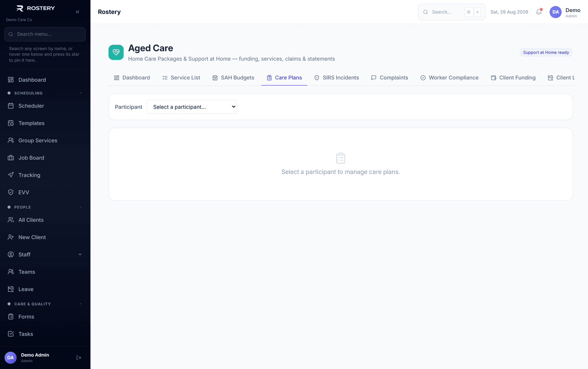
Task: Open the Select a participant dropdown
Action: [x=192, y=107]
